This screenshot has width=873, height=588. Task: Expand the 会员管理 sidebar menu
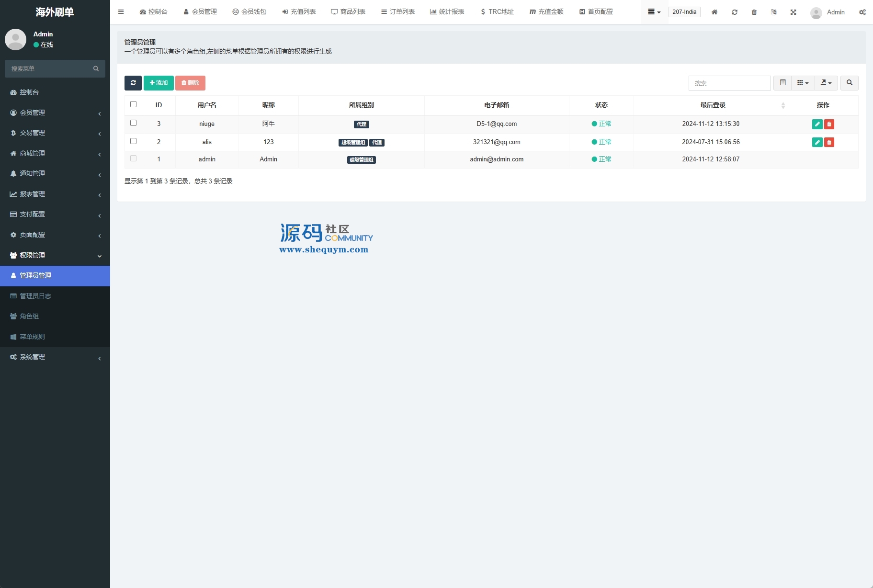(x=55, y=113)
